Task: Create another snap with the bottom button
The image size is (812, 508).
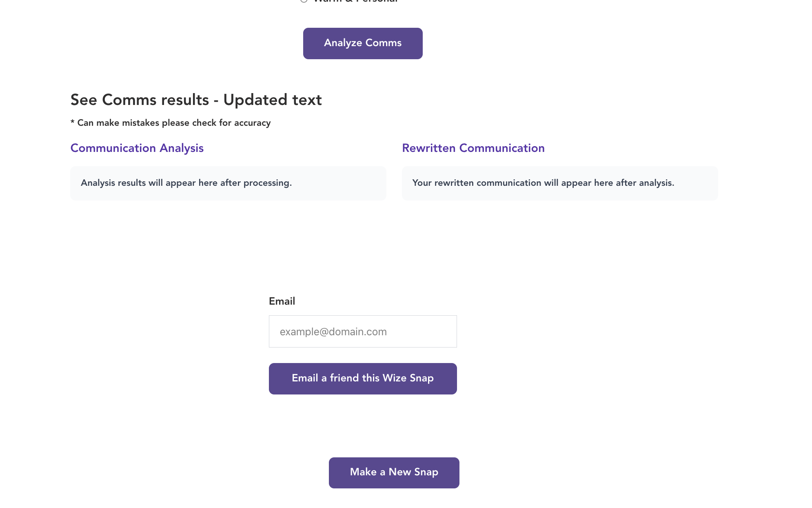Action: [x=394, y=472]
